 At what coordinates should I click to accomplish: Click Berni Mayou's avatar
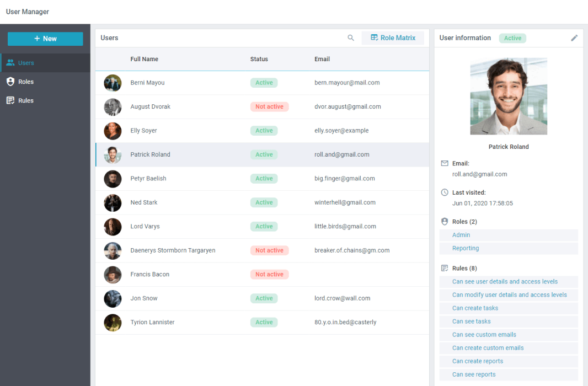113,83
